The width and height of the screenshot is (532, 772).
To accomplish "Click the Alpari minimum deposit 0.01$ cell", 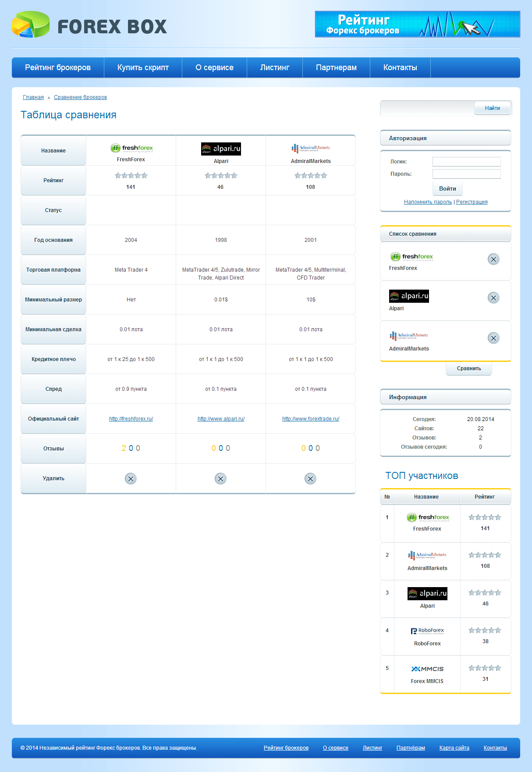I will coord(221,300).
